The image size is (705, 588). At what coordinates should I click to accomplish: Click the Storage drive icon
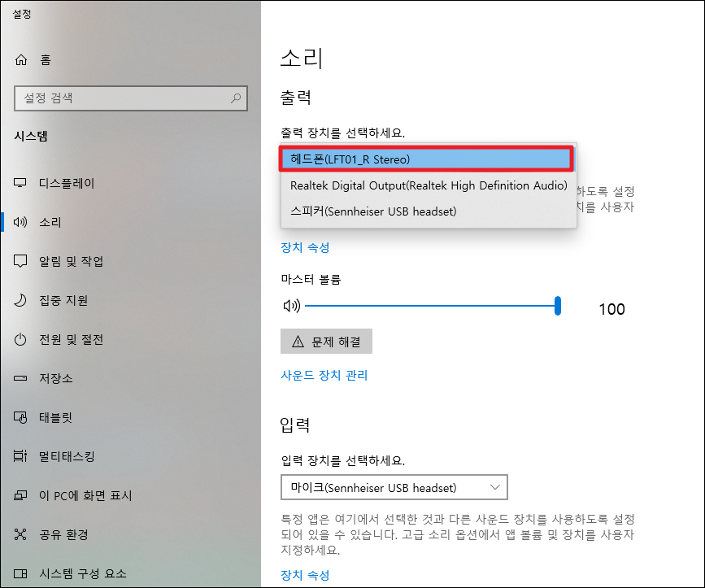pyautogui.click(x=21, y=378)
